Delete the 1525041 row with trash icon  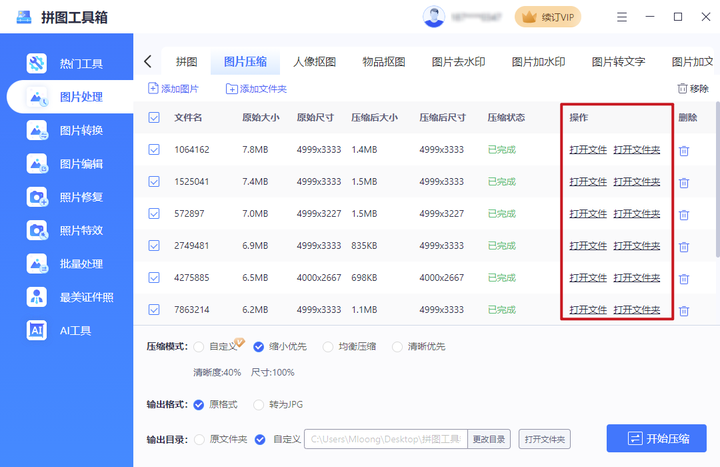[684, 183]
